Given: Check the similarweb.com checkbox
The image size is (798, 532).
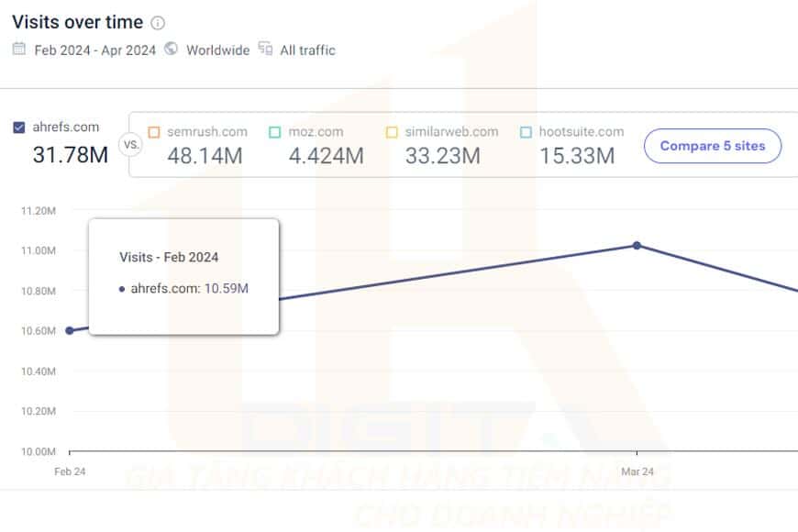Looking at the screenshot, I should [x=392, y=132].
